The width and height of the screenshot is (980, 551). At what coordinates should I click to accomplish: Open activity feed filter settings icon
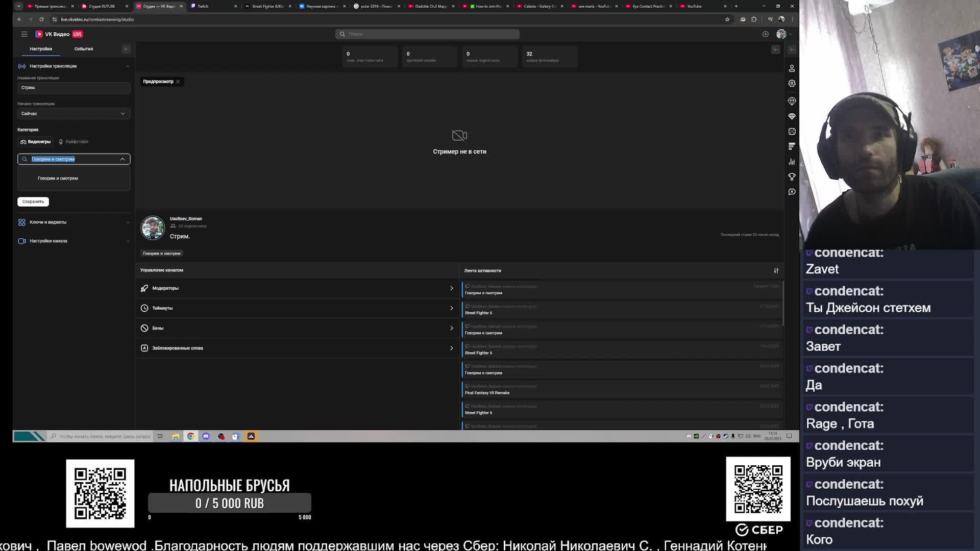click(776, 271)
